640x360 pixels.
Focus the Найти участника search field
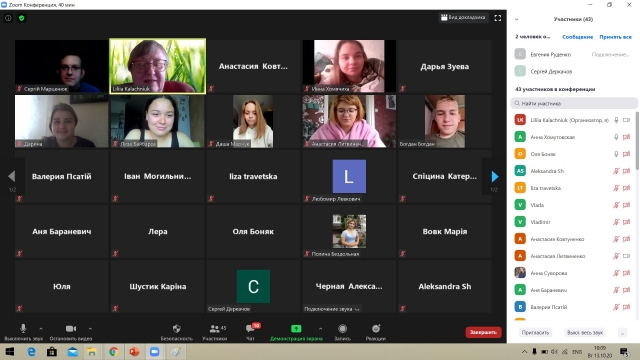(x=573, y=103)
